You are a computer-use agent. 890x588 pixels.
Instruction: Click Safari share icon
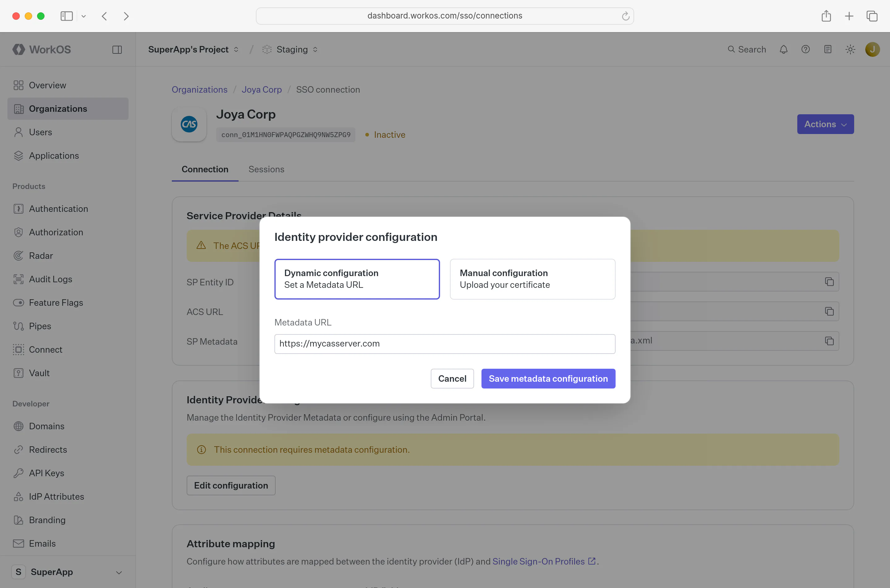click(826, 16)
